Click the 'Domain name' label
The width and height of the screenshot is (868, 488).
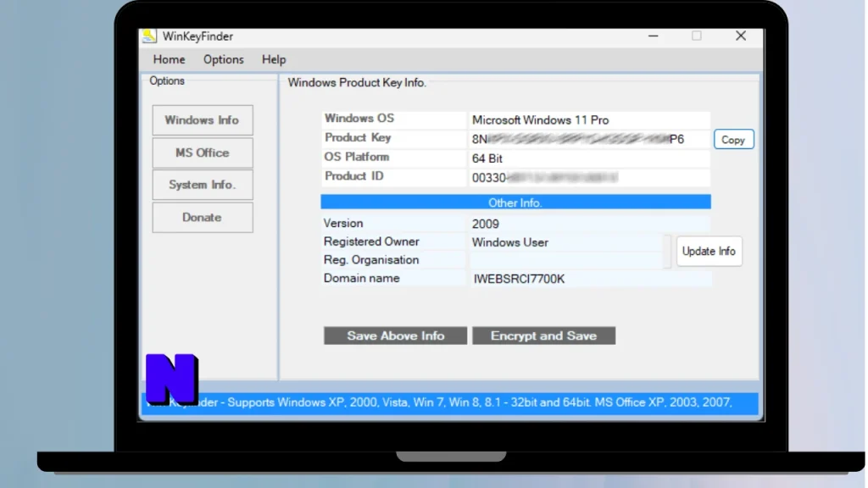point(361,278)
